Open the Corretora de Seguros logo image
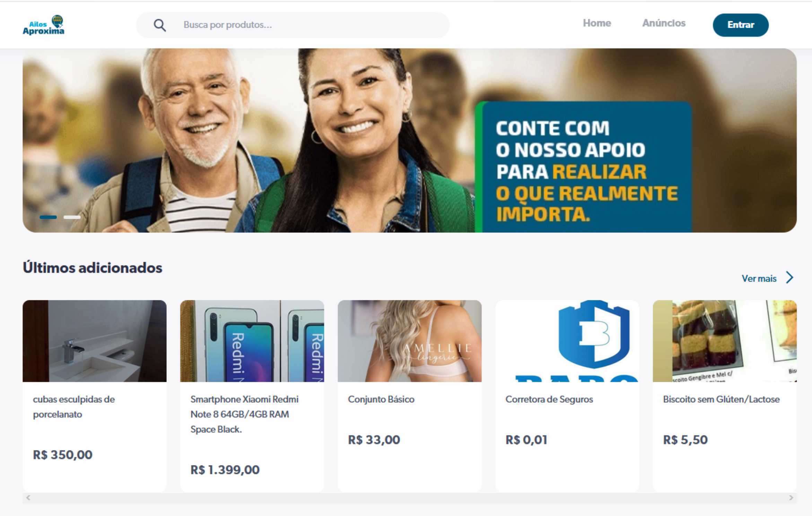 point(567,341)
